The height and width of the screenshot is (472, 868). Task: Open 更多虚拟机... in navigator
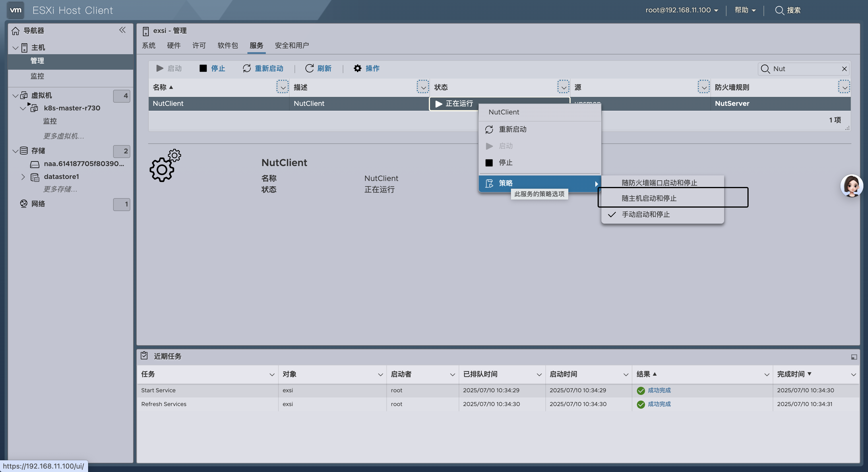tap(64, 136)
